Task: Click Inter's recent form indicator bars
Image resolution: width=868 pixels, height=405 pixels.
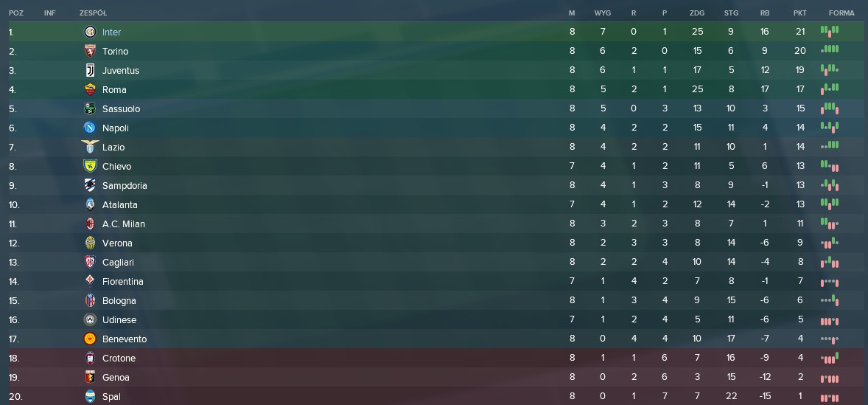Action: 830,32
